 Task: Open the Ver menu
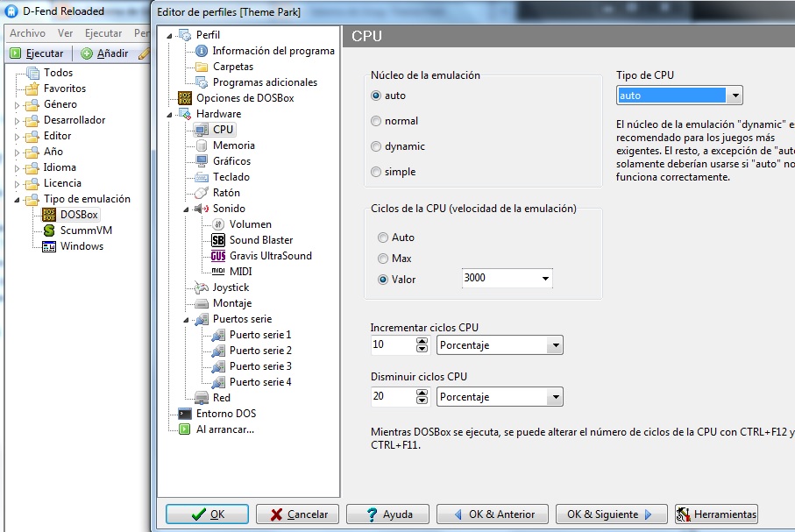click(x=66, y=33)
